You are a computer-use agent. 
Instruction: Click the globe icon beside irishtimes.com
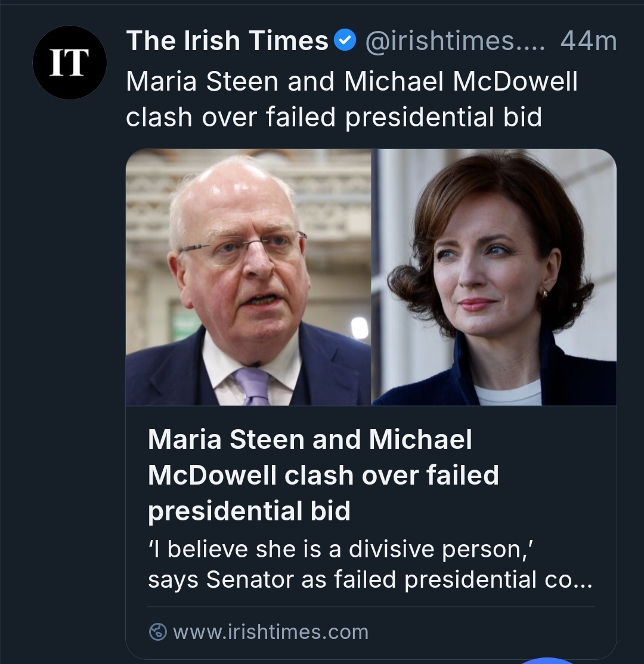click(157, 632)
